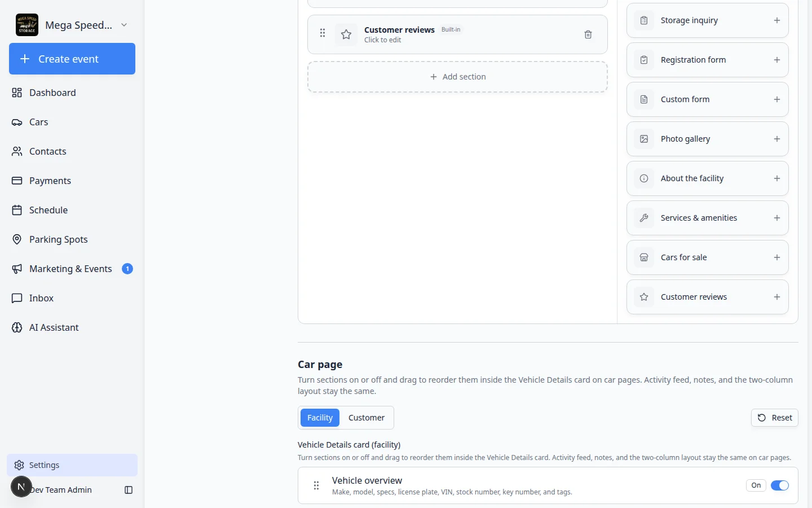Click the star icon in Customer reviews row

[x=346, y=34]
